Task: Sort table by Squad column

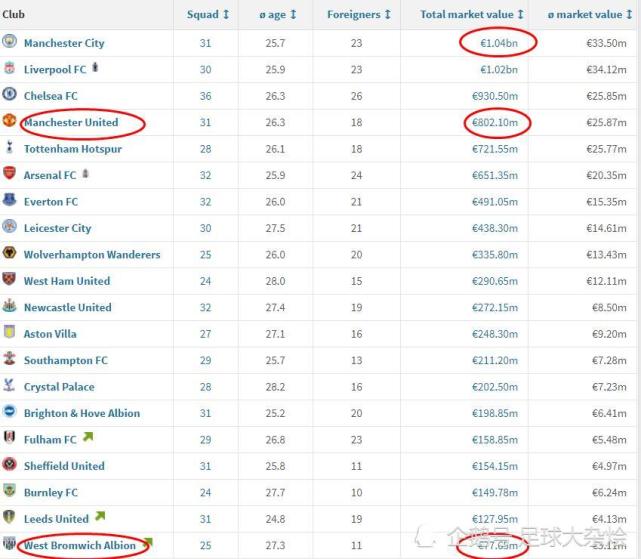Action: click(x=208, y=14)
